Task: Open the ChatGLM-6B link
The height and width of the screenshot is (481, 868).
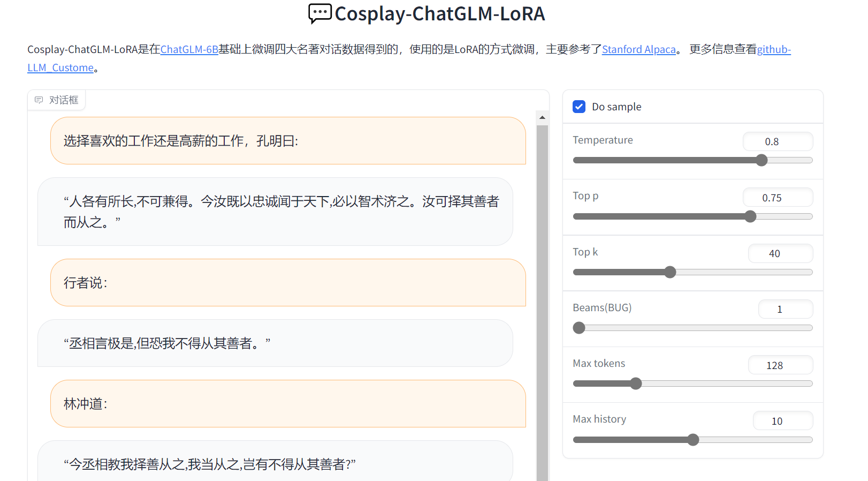Action: click(x=189, y=49)
